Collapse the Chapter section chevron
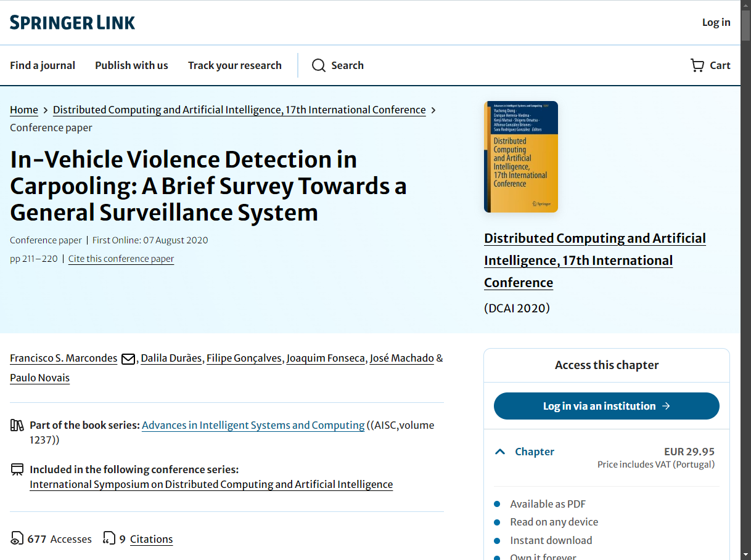The image size is (751, 560). 500,452
